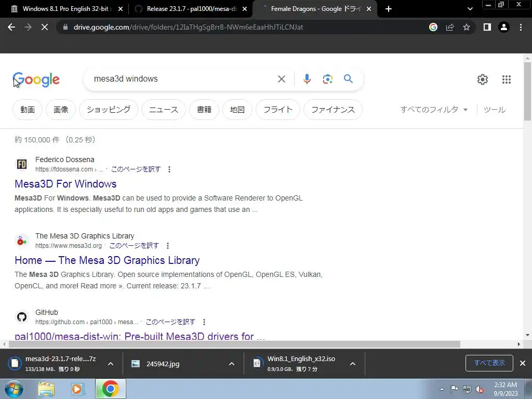
Task: Close the Windows 8.1 Pro English tab
Action: point(121,9)
